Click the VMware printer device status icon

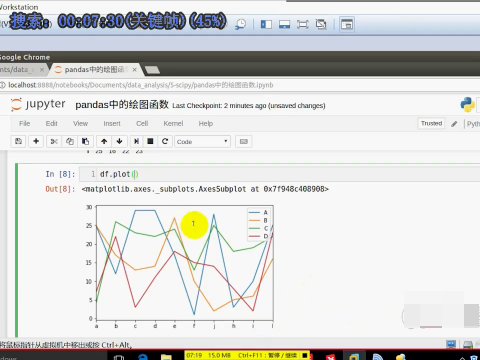pyautogui.click(x=468, y=344)
